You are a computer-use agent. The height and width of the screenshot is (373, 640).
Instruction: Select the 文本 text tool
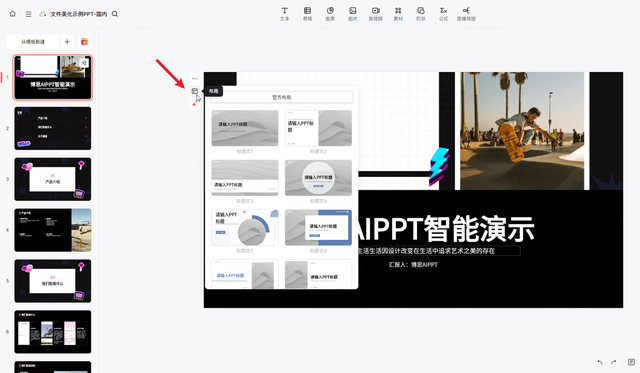click(x=284, y=13)
